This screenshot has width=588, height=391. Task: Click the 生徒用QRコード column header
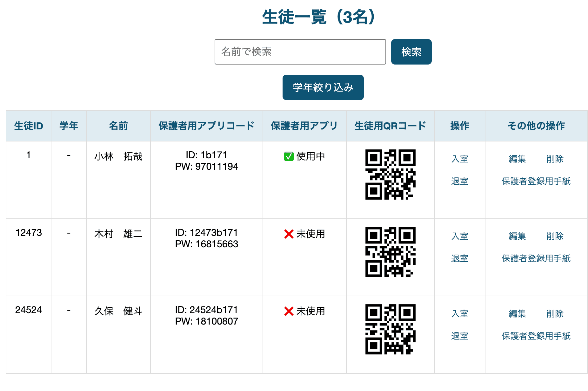coord(390,126)
